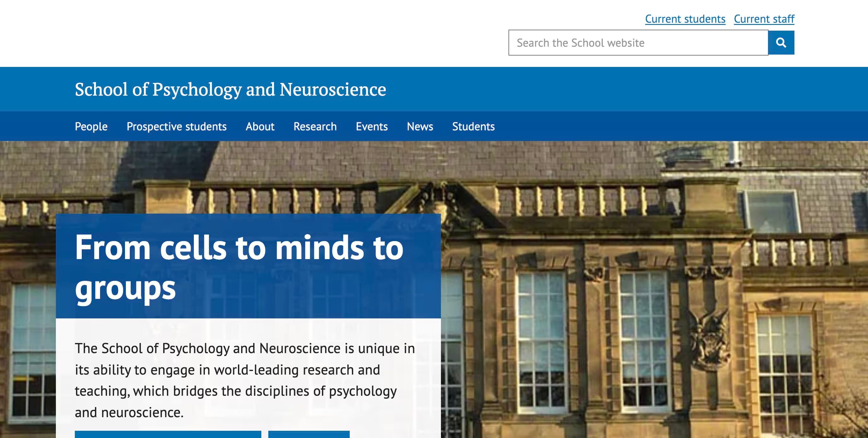Focus the Search the School website field
Screen dimensions: 868x438
(639, 43)
